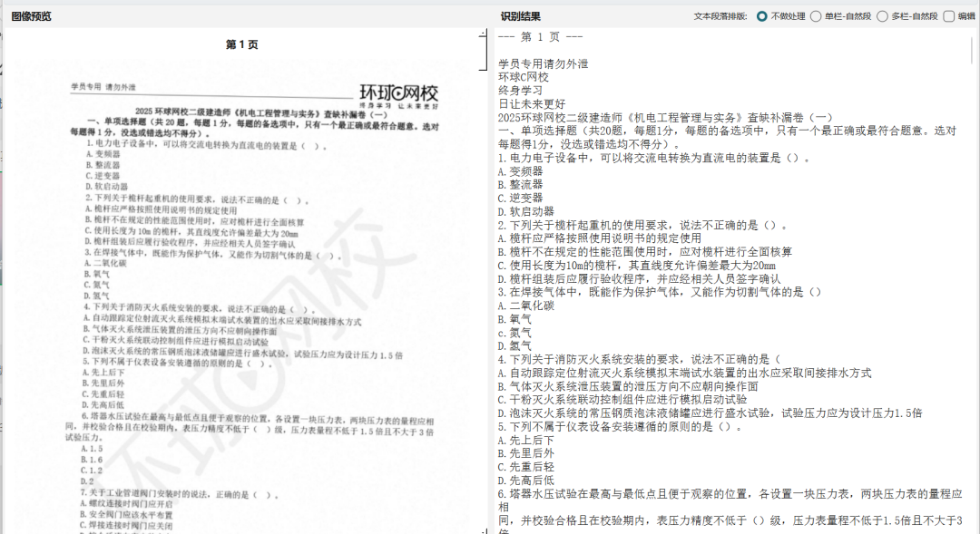This screenshot has width=980, height=534.
Task: Click question 5 仪表设备安装 in results
Action: tap(620, 427)
